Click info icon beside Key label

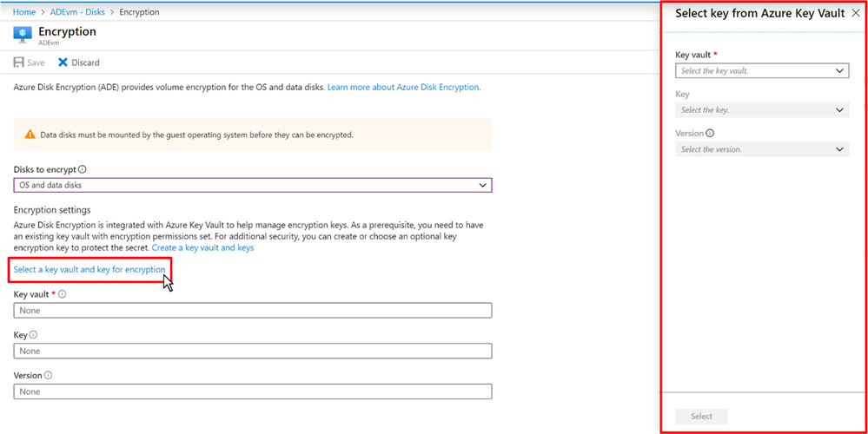coord(33,334)
